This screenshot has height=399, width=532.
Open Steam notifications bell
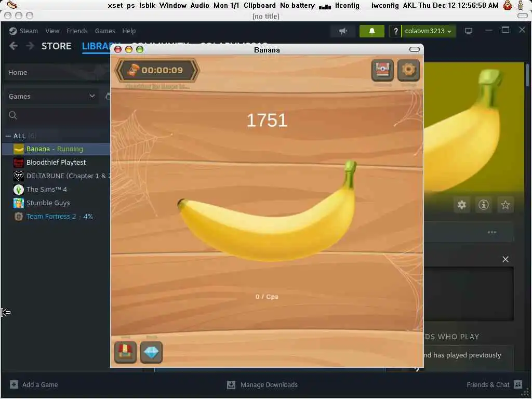[372, 31]
